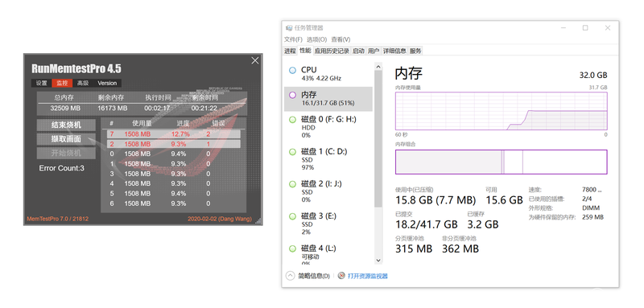Click the 结束烧机 button

point(66,125)
